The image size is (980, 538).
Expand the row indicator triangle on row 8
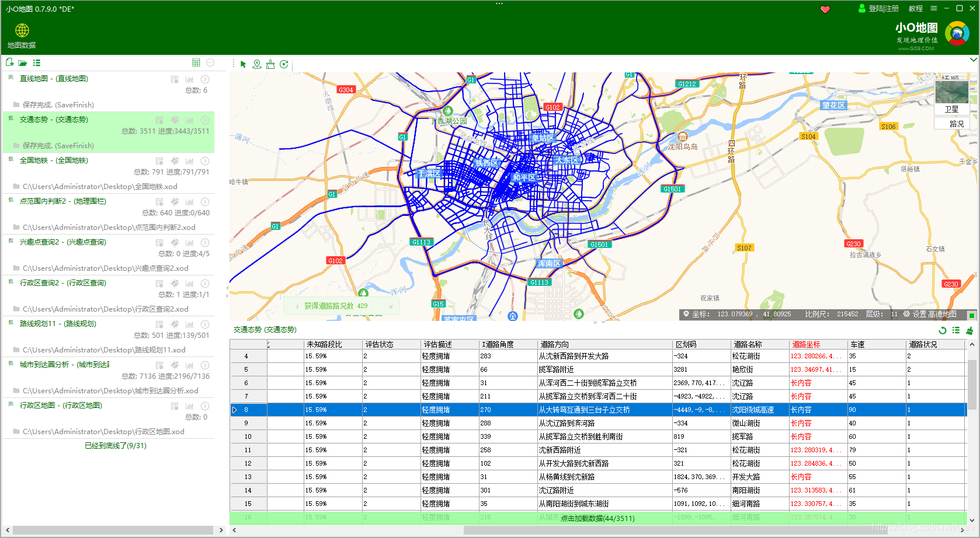click(235, 410)
